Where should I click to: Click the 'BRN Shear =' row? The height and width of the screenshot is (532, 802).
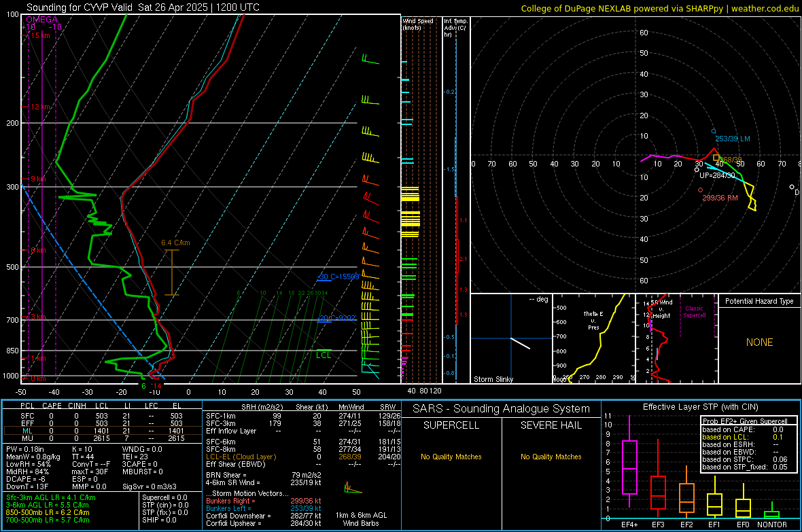click(x=264, y=475)
